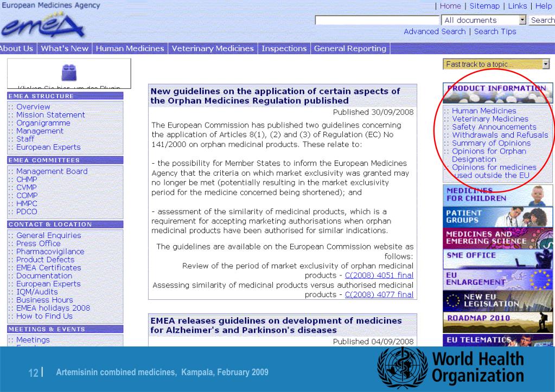
Task: Open European Experts under EMEA Structure
Action: [x=48, y=147]
